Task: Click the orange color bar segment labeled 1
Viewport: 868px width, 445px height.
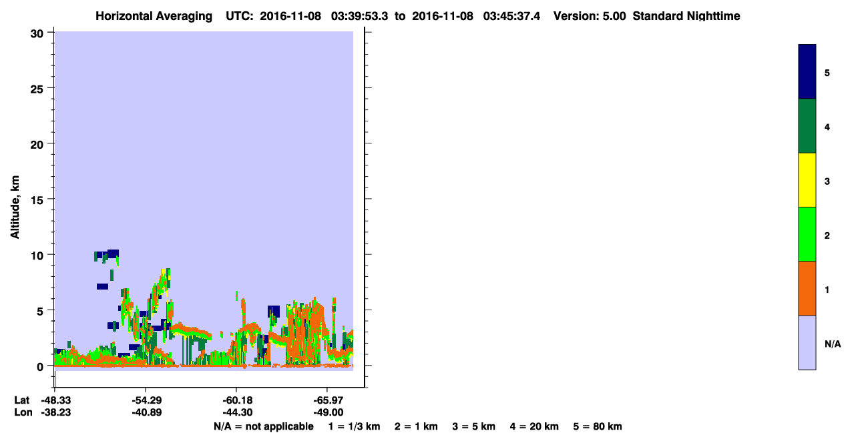Action: (x=807, y=288)
